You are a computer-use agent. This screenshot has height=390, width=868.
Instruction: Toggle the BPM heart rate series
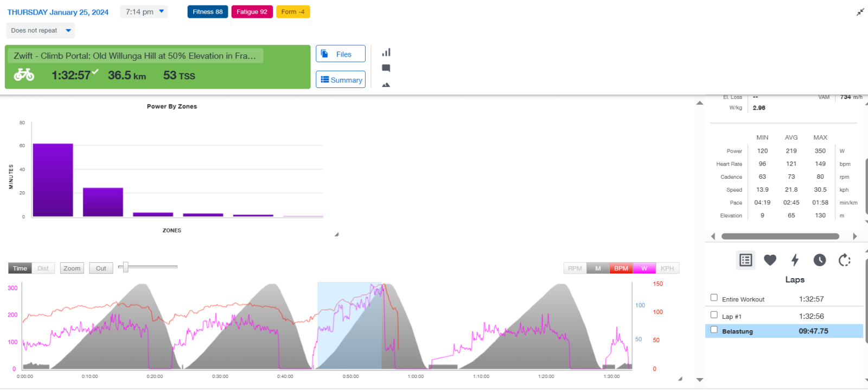click(621, 268)
